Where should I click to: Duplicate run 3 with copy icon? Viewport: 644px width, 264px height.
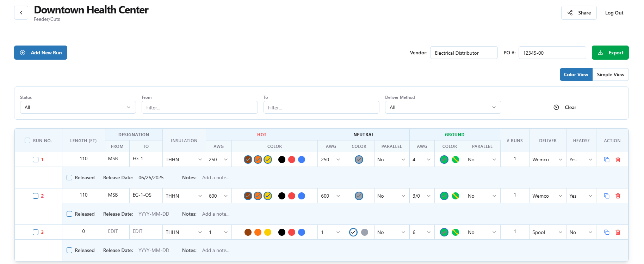coord(607,232)
